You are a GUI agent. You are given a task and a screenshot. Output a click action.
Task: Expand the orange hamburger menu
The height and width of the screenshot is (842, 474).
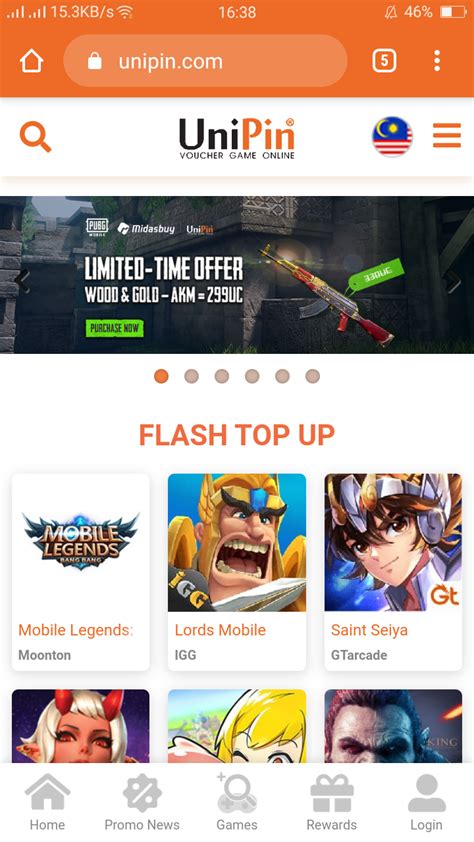pyautogui.click(x=447, y=135)
